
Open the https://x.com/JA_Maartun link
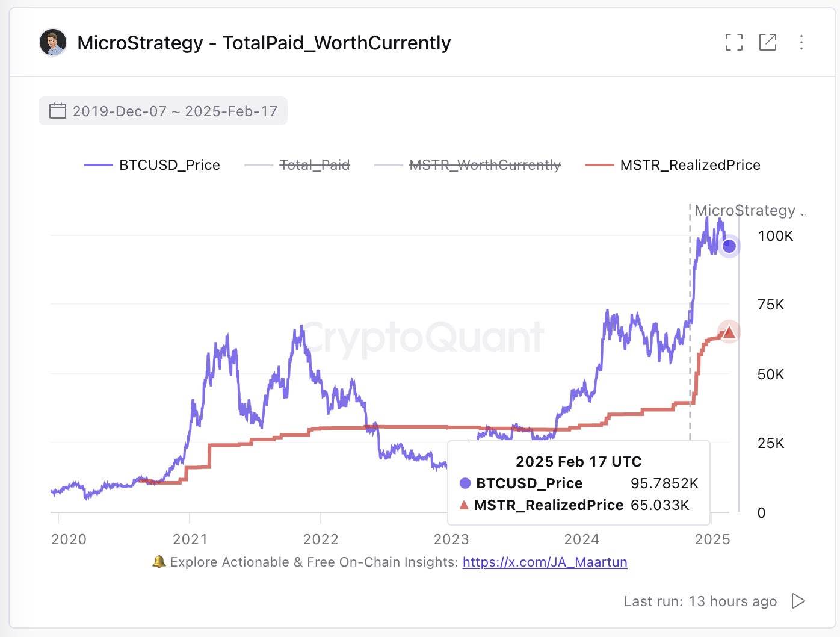(544, 562)
